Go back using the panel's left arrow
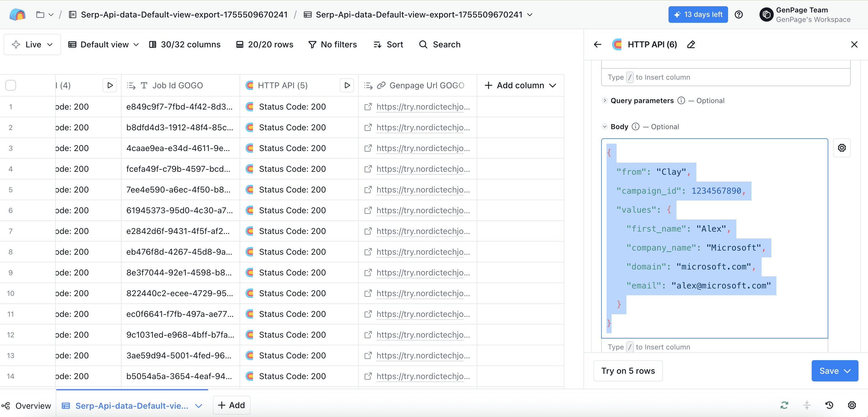 (597, 44)
